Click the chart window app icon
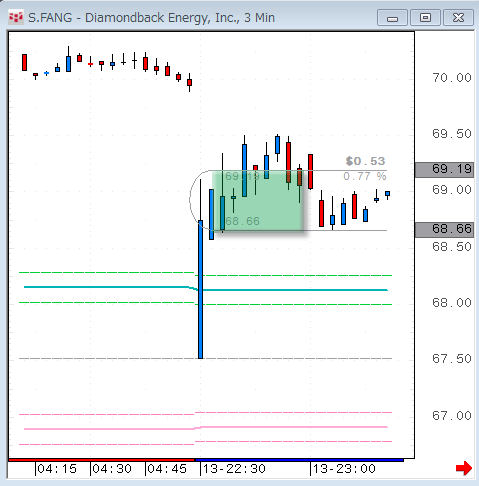This screenshot has width=479, height=486. [16, 17]
